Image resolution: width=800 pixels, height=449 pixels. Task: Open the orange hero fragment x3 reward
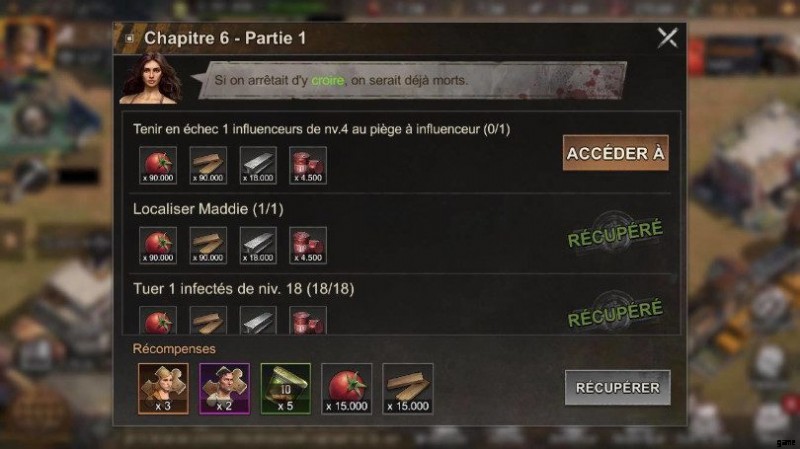(x=163, y=389)
